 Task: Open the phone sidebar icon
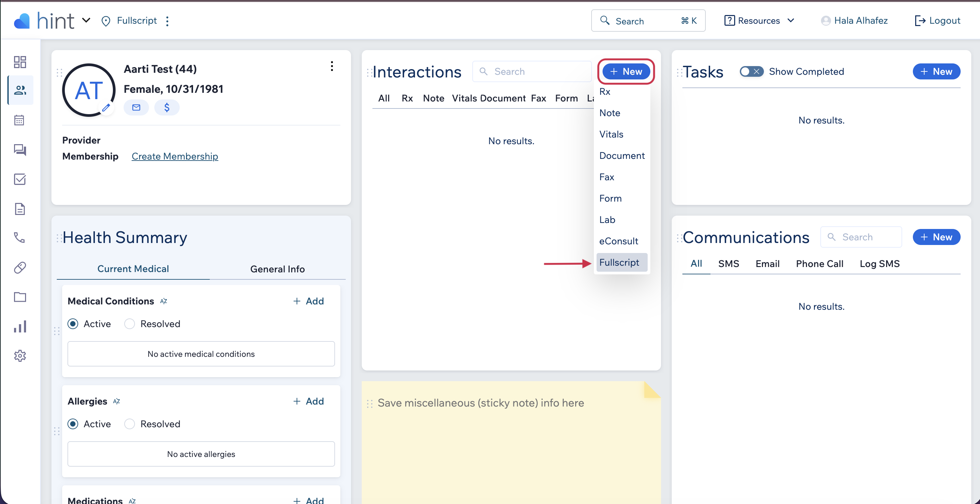(x=20, y=238)
